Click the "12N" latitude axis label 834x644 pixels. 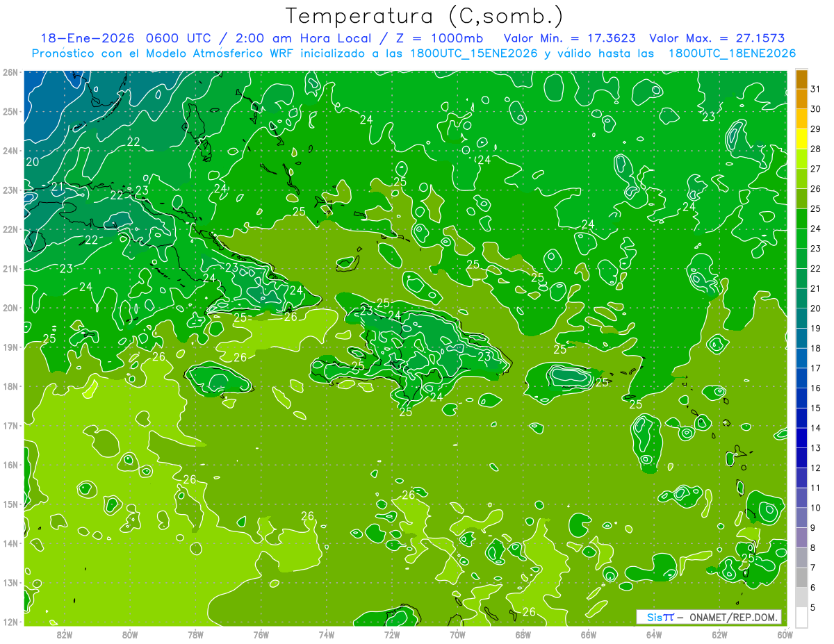[x=10, y=622]
